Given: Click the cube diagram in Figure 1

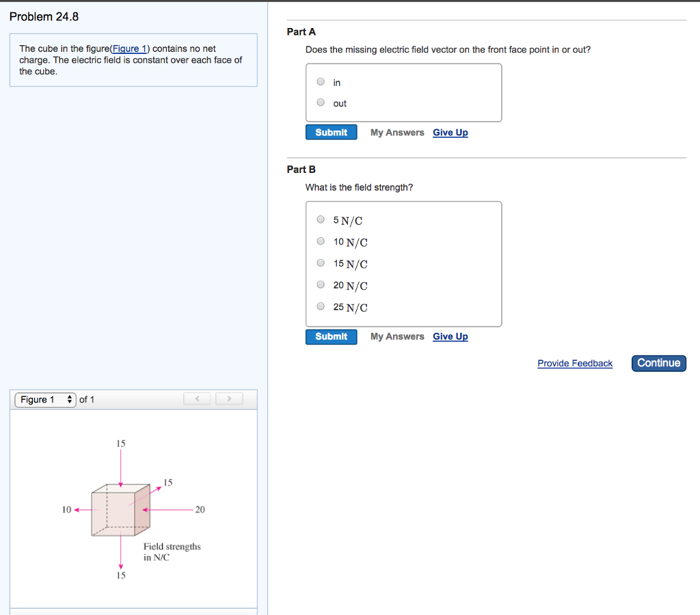Looking at the screenshot, I should tap(120, 509).
